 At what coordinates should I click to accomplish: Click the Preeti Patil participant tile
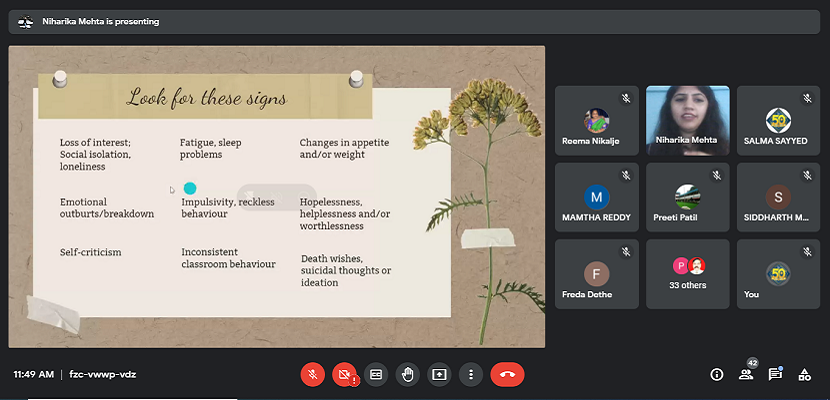click(x=688, y=197)
